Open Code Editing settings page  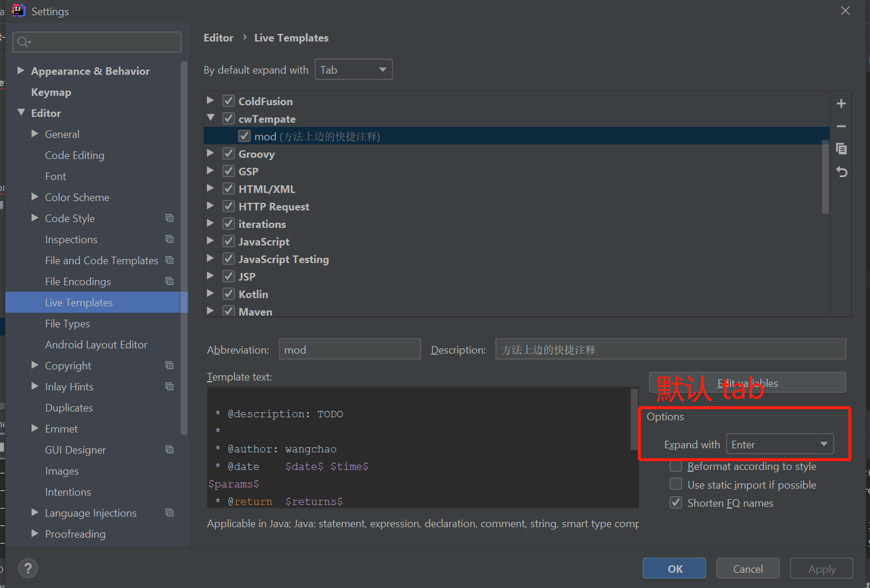[x=75, y=155]
